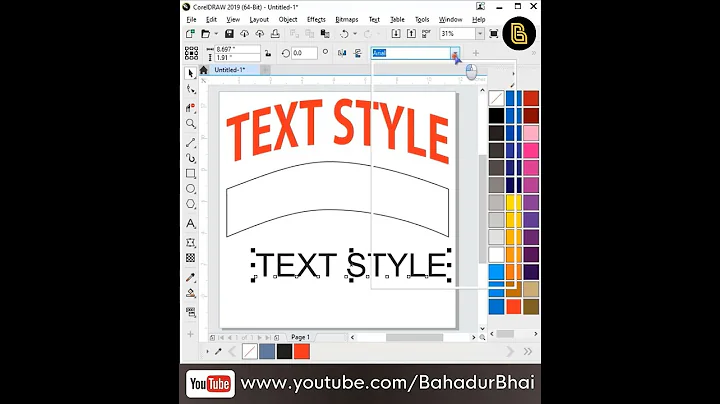
Task: Click the Full-screen preview icon
Action: 494,34
